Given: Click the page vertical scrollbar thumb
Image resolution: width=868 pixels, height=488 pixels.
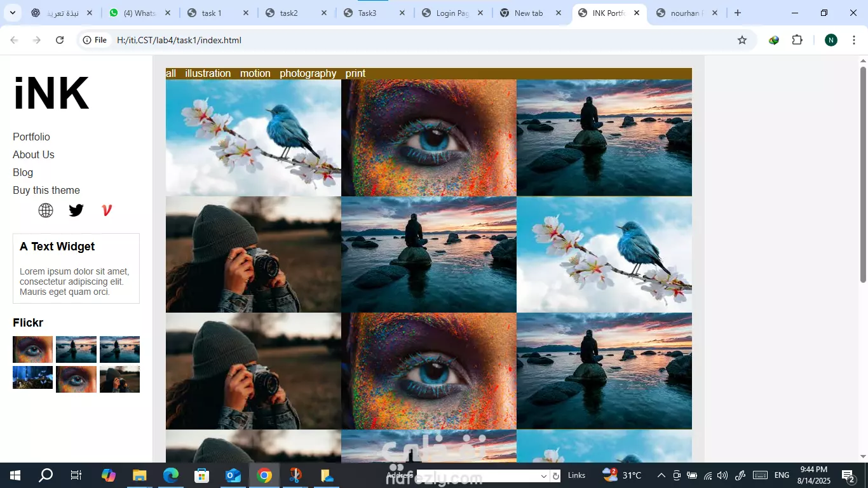Looking at the screenshot, I should pos(863,175).
